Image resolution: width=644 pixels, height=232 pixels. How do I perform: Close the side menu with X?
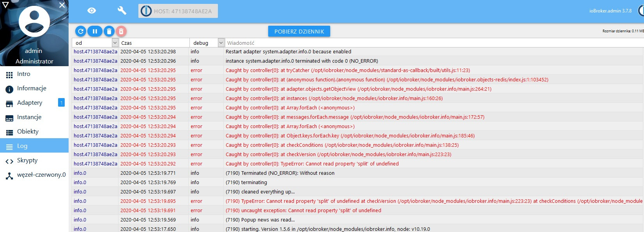point(62,5)
